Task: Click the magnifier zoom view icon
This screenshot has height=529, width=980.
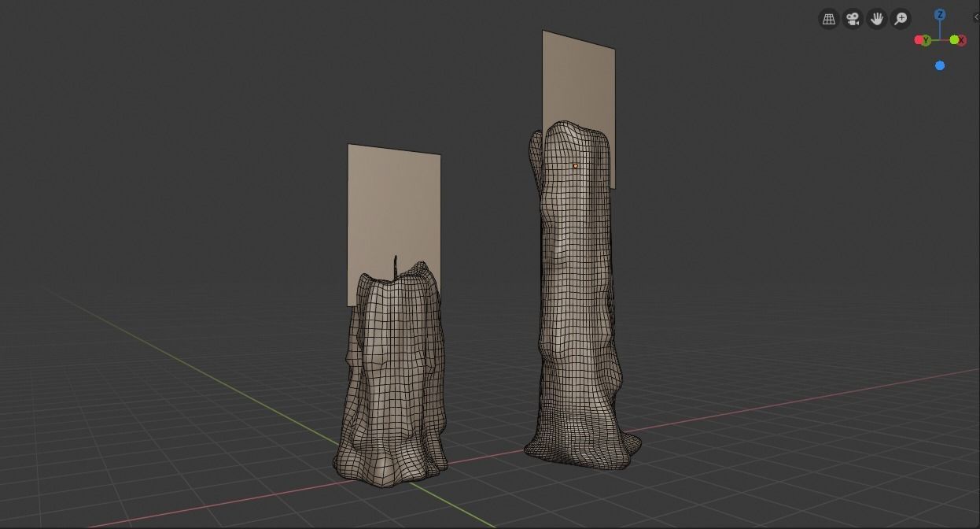Action: click(901, 19)
